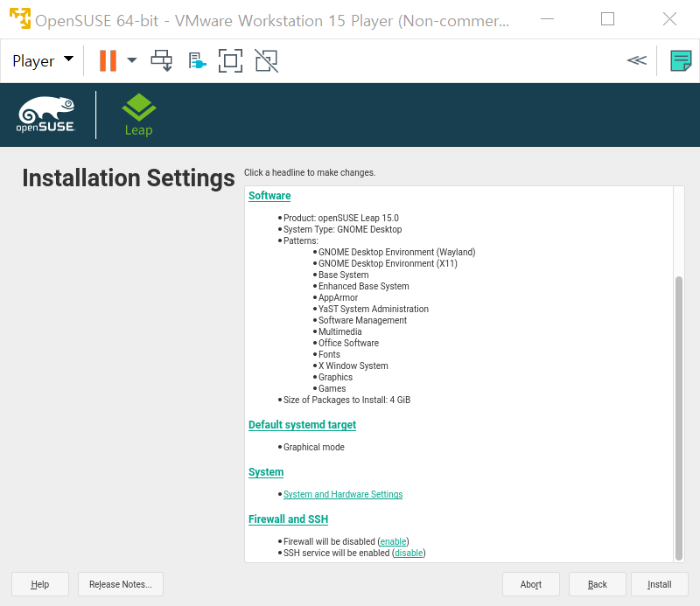Click the 'Multimedia' pattern entry

[339, 331]
